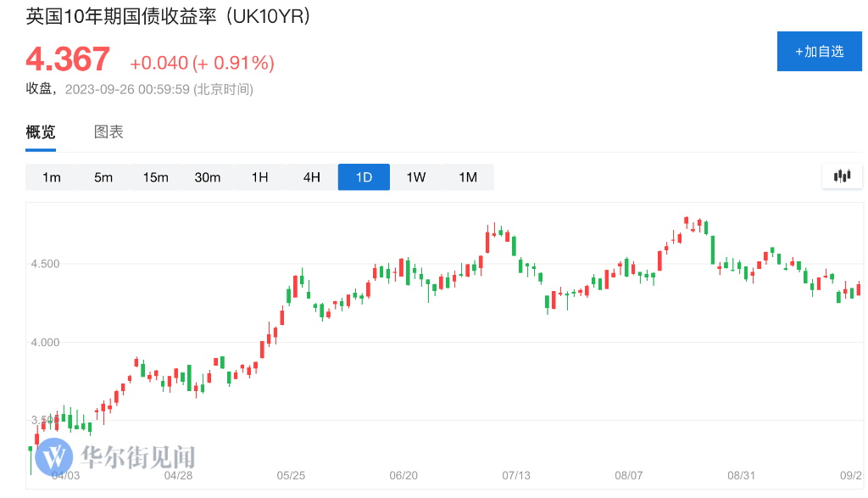Switch to the 概览 tab
This screenshot has height=498, width=868.
41,132
